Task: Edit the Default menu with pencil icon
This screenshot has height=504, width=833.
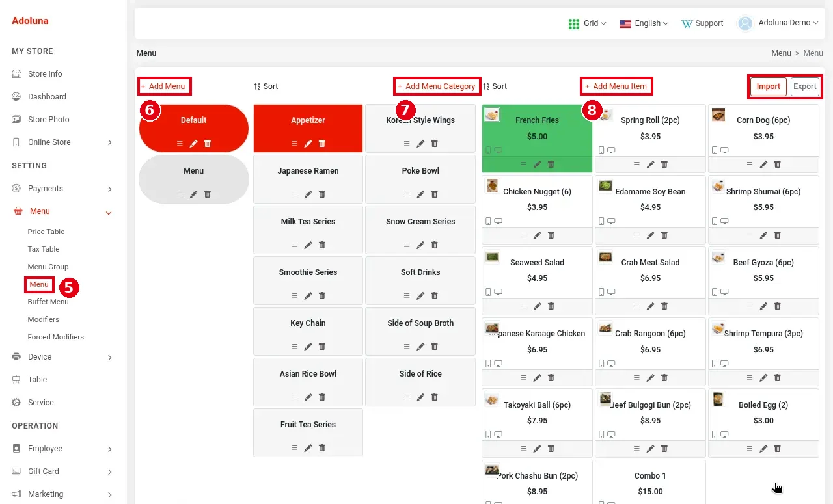Action: coord(193,144)
